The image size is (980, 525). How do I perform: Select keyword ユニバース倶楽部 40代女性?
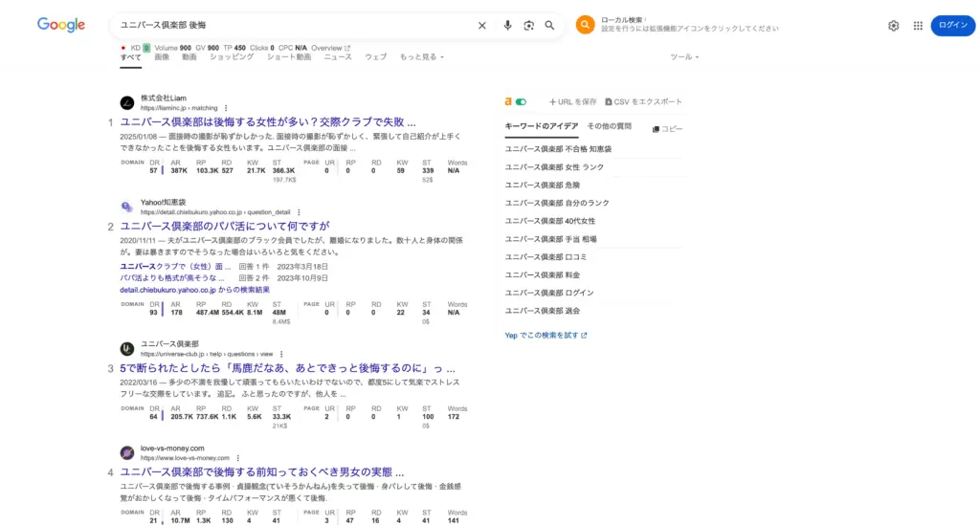click(550, 221)
